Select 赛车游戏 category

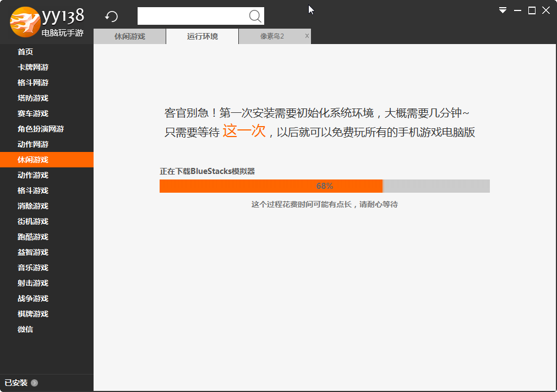click(47, 114)
